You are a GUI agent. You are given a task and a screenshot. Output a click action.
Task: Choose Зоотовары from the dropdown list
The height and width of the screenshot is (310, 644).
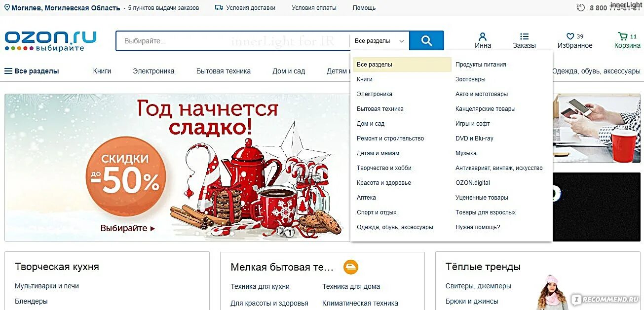(x=470, y=79)
